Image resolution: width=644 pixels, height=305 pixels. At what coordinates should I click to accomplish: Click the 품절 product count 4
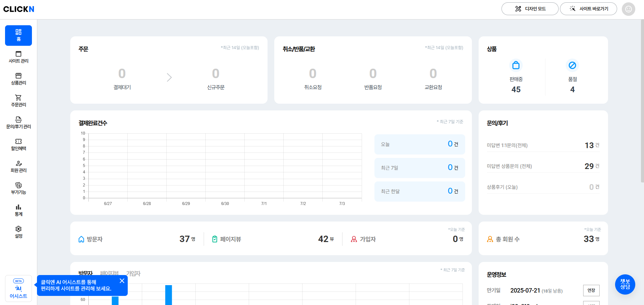point(572,90)
